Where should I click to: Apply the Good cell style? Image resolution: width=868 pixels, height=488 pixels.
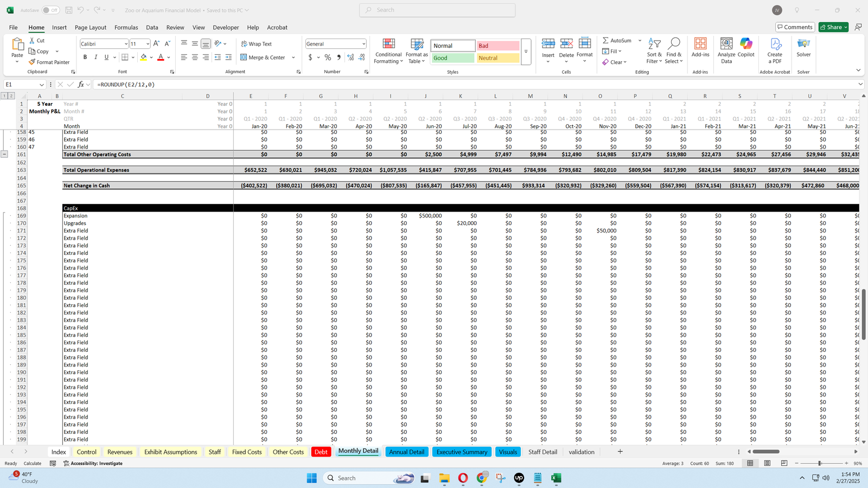(x=452, y=58)
